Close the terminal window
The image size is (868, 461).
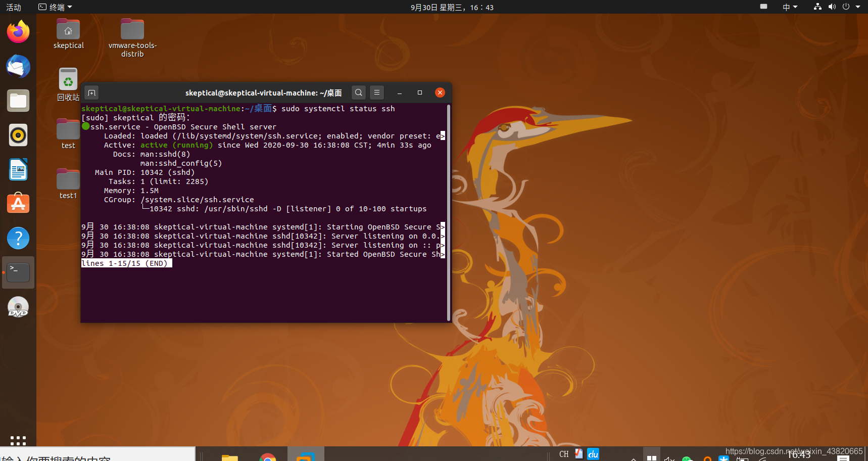click(x=440, y=93)
